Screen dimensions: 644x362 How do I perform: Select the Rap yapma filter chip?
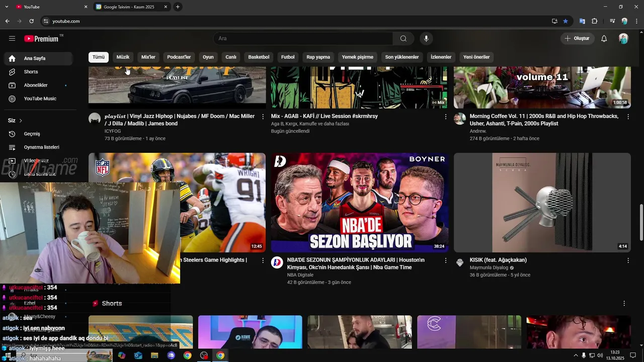(318, 57)
